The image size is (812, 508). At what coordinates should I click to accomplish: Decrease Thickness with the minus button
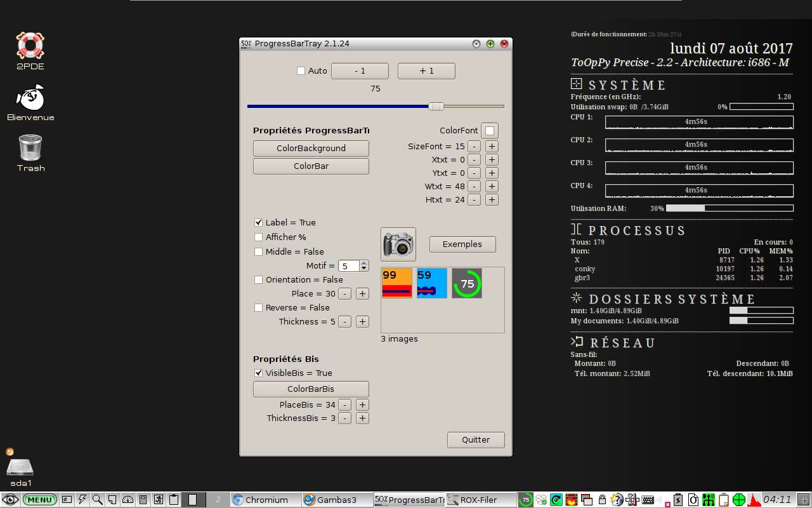pos(344,322)
